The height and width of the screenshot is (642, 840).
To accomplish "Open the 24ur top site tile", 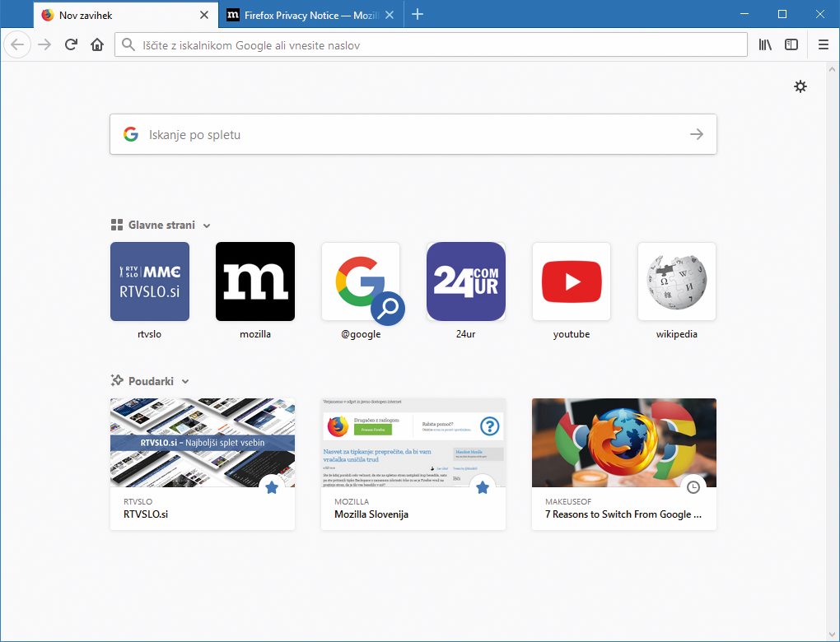I will 466,281.
